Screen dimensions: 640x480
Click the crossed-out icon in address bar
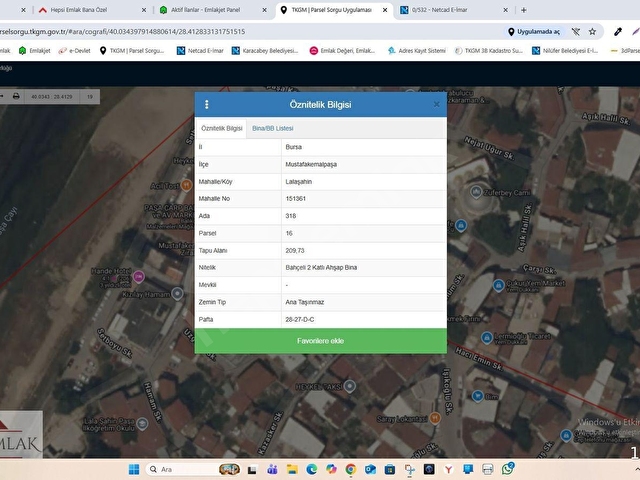pos(576,31)
